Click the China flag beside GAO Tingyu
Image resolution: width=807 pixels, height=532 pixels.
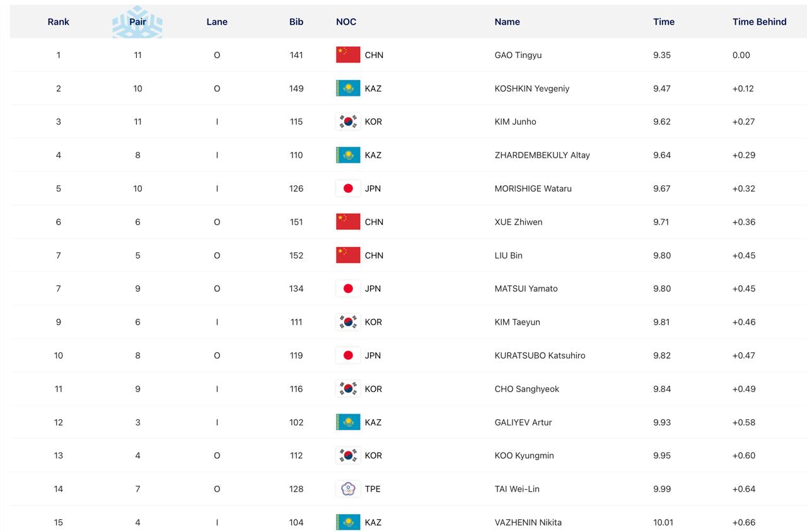[347, 55]
